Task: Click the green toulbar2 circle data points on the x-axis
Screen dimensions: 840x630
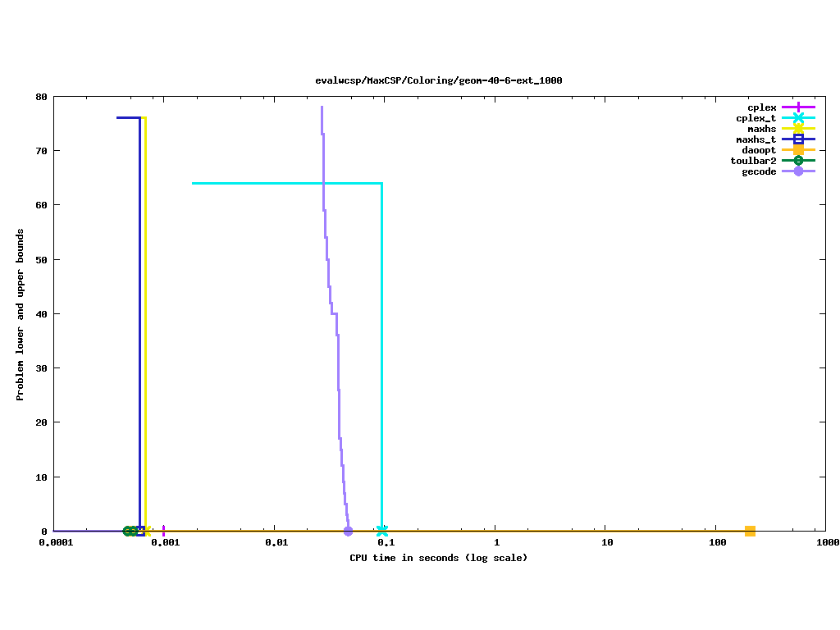Action: (x=130, y=531)
